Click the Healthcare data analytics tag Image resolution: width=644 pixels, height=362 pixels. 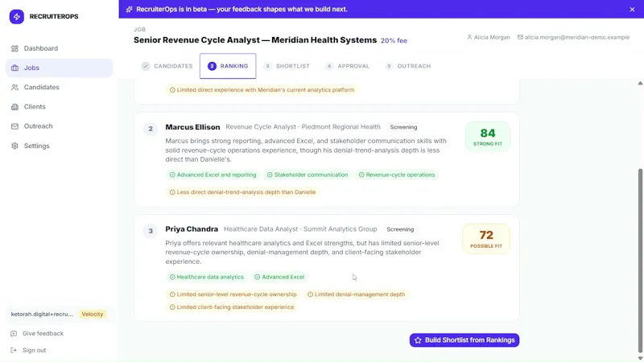click(x=207, y=277)
